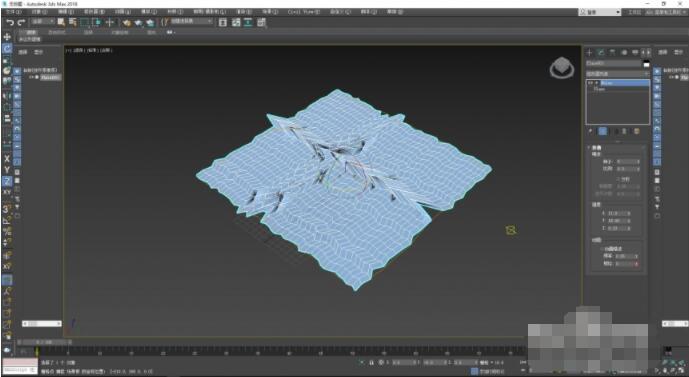
Task: Switch to the Populate ribbon tab
Action: tap(151, 33)
